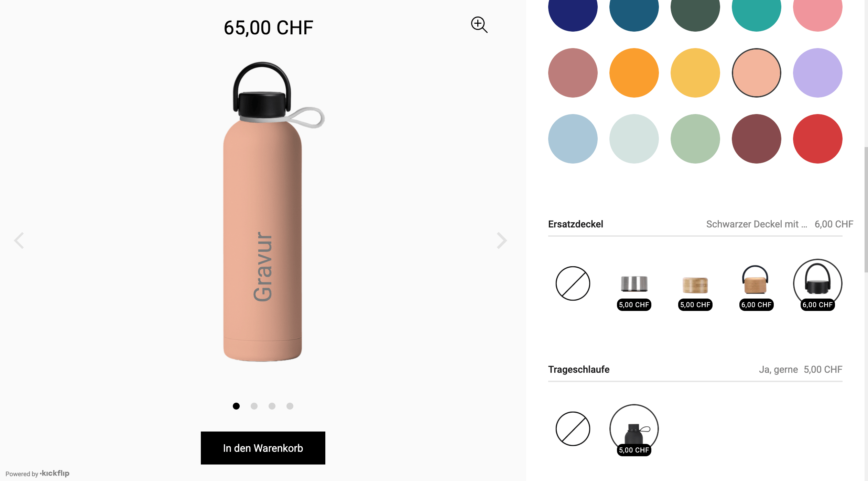The width and height of the screenshot is (868, 481).
Task: Decline the Trageschlaufe carrying loop
Action: pos(573,429)
